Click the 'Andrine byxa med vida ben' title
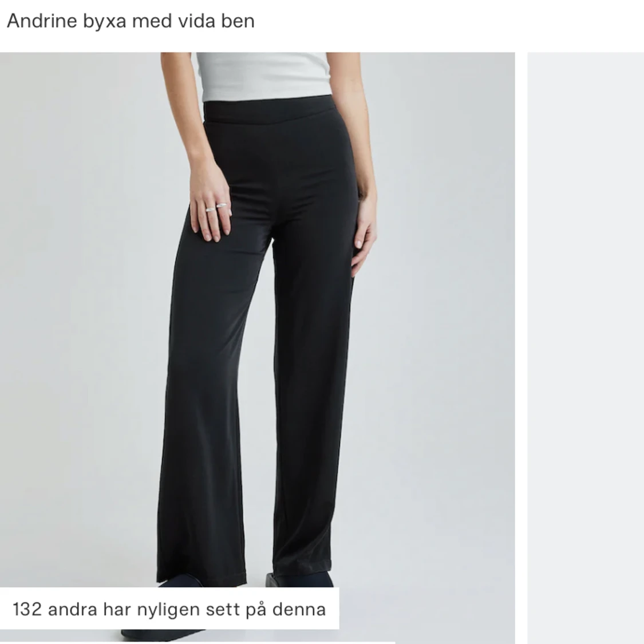Screen dimensions: 644x644 131,21
